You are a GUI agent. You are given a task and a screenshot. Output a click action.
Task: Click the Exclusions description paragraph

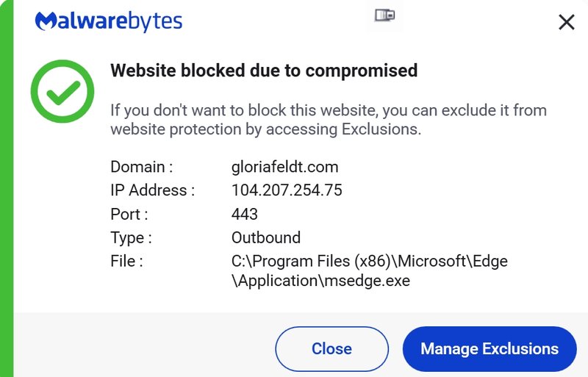pyautogui.click(x=329, y=120)
